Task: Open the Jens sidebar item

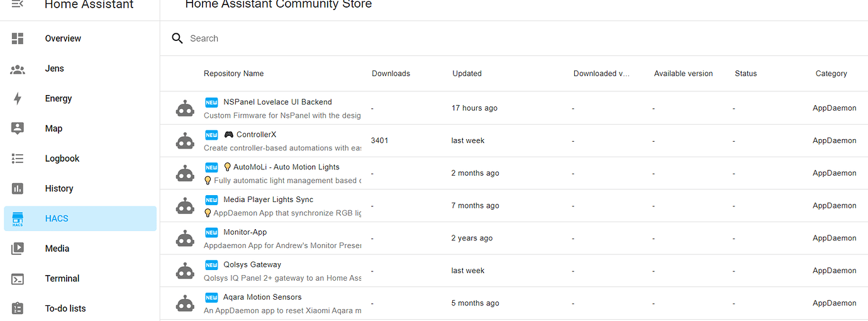Action: [x=81, y=69]
